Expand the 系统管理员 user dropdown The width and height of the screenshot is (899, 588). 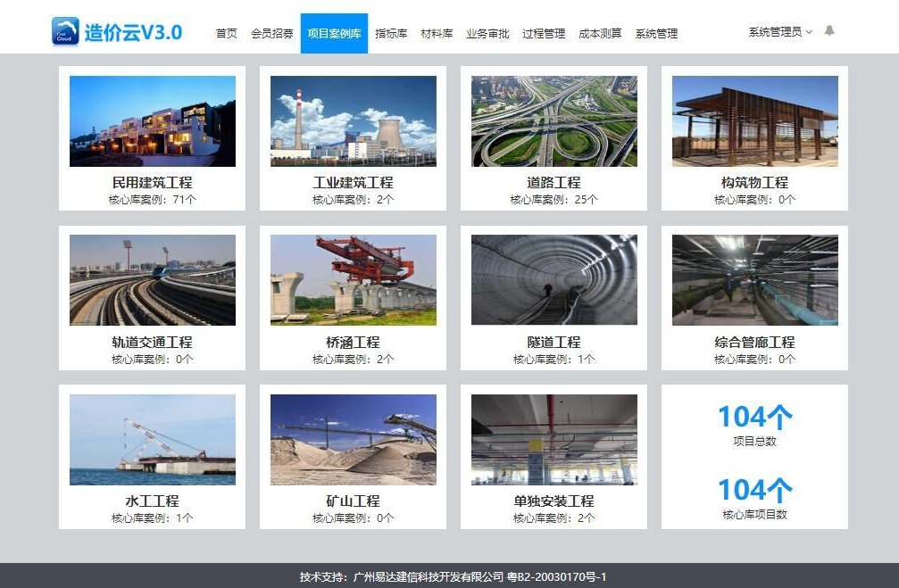(780, 32)
